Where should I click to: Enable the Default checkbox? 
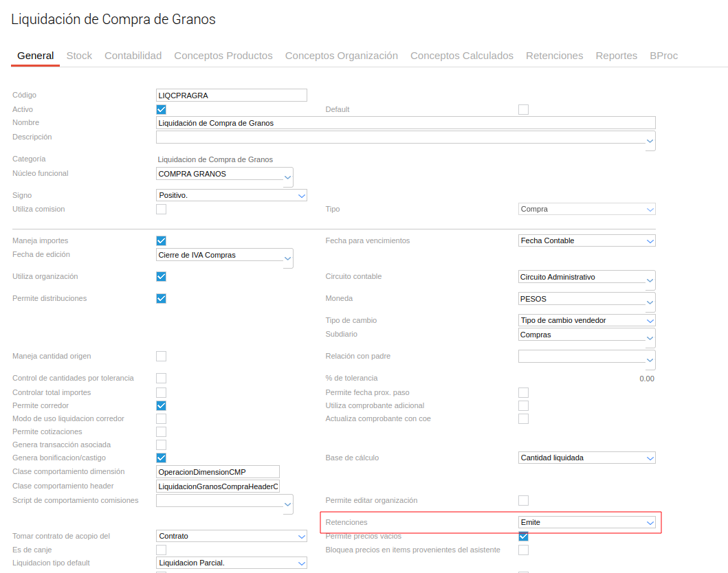[x=523, y=109]
